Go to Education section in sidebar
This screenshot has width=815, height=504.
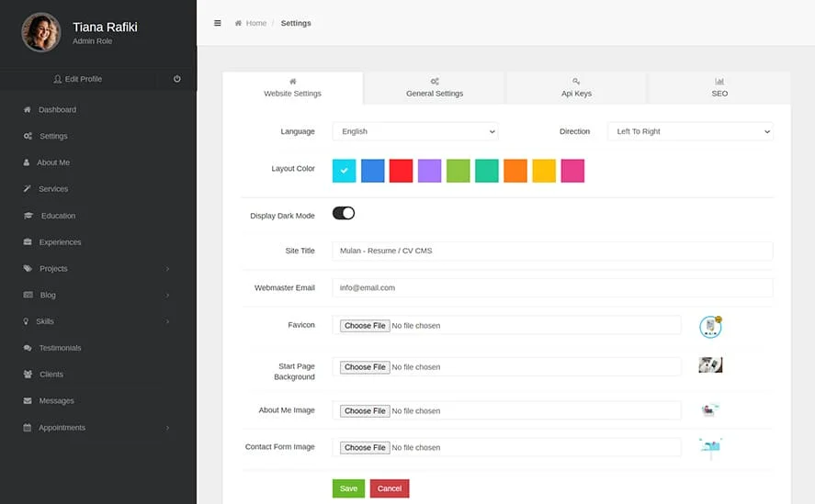click(58, 216)
